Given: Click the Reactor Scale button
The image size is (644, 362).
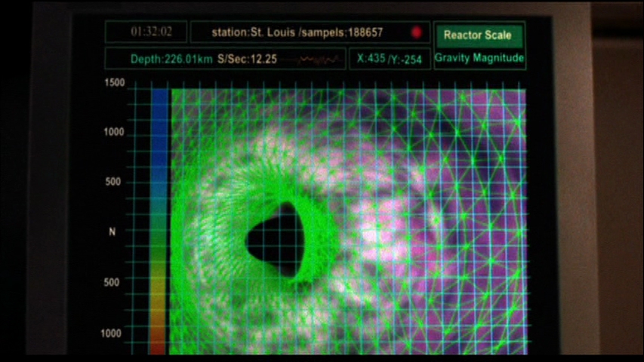Looking at the screenshot, I should pos(479,35).
